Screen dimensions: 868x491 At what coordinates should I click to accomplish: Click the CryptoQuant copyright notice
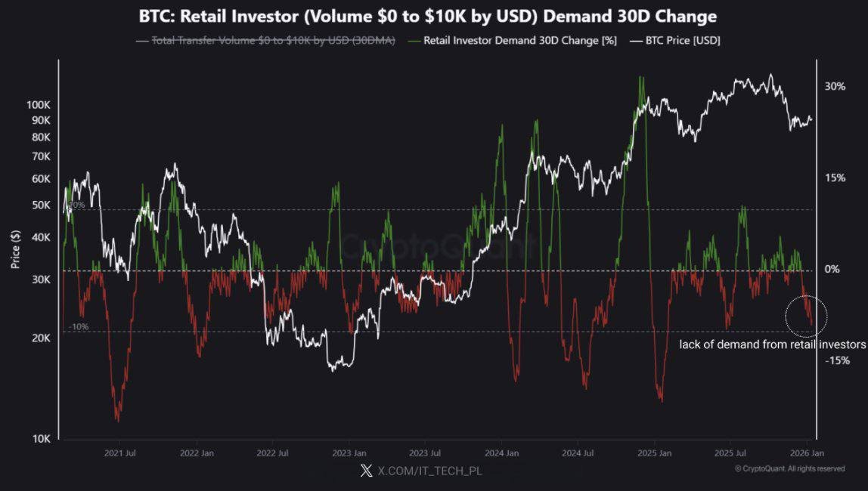coord(790,469)
